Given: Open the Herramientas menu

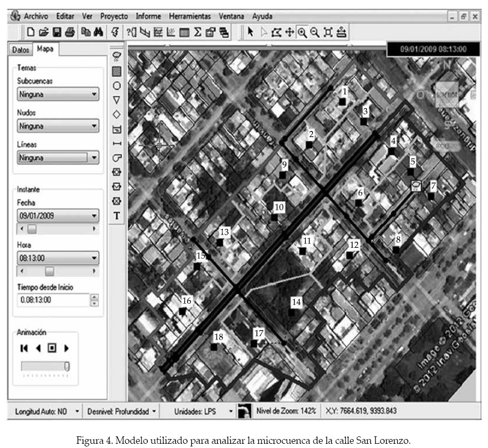Looking at the screenshot, I should (190, 16).
